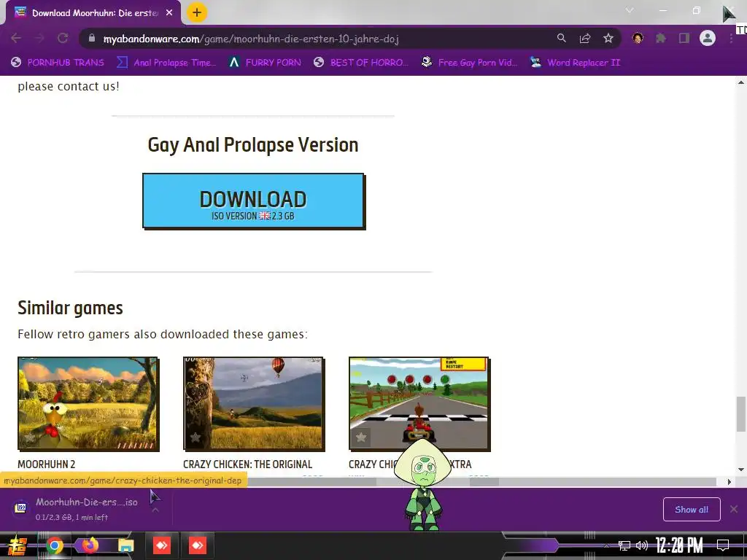The image size is (747, 560).
Task: Click the scrollbar up arrow
Action: click(x=741, y=82)
